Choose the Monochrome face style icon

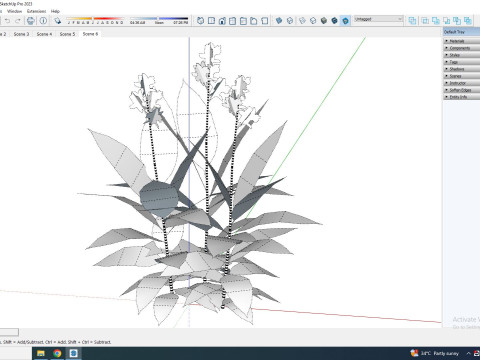pyautogui.click(x=345, y=21)
